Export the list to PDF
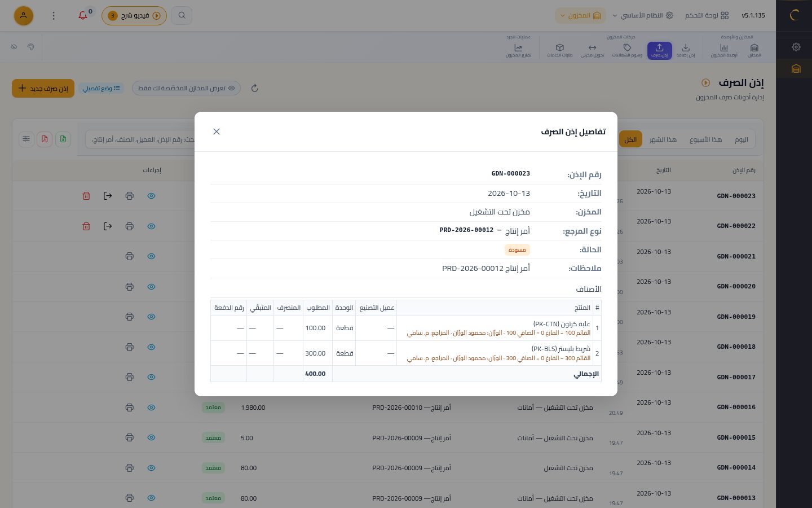812x508 pixels. [45, 139]
